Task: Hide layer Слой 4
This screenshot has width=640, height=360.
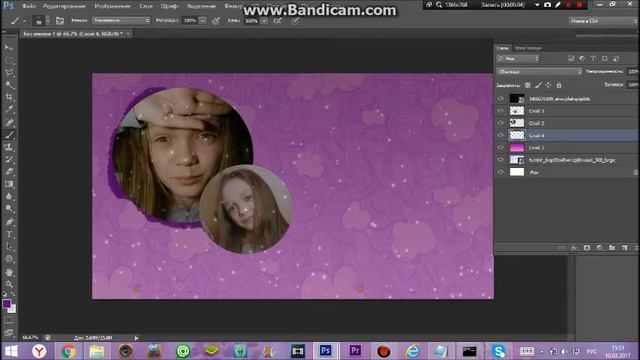Action: [501, 136]
